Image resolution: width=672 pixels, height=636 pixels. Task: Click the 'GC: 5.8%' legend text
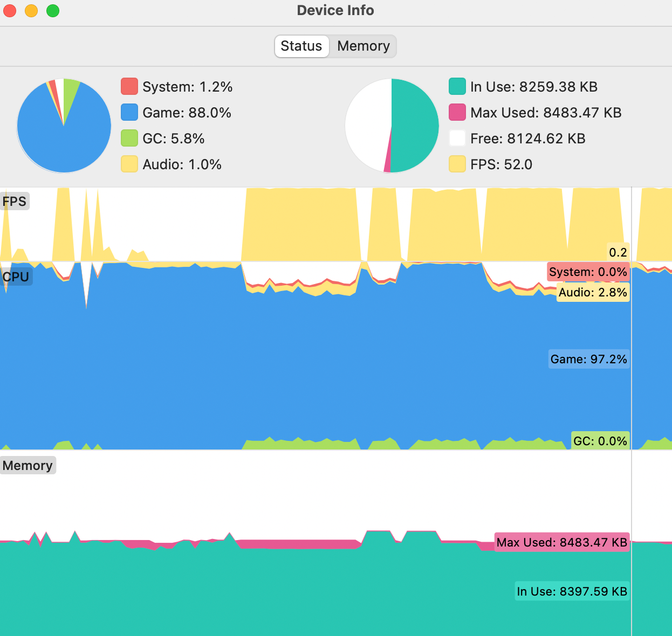(174, 139)
